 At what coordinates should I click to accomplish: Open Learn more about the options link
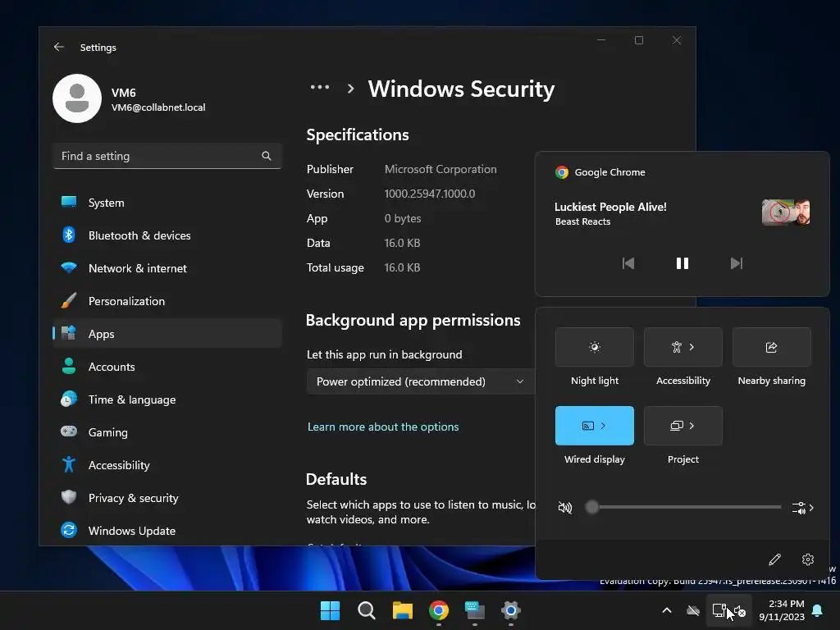coord(383,427)
